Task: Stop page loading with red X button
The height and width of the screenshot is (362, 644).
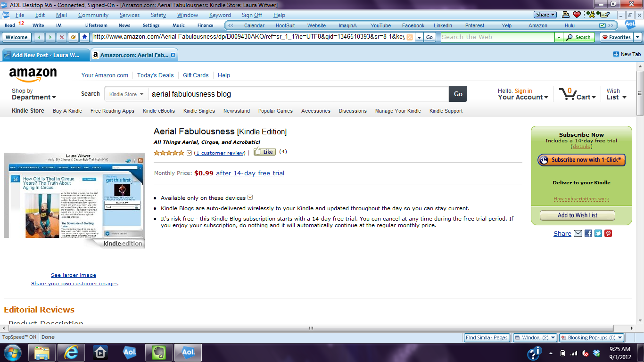Action: coord(62,37)
